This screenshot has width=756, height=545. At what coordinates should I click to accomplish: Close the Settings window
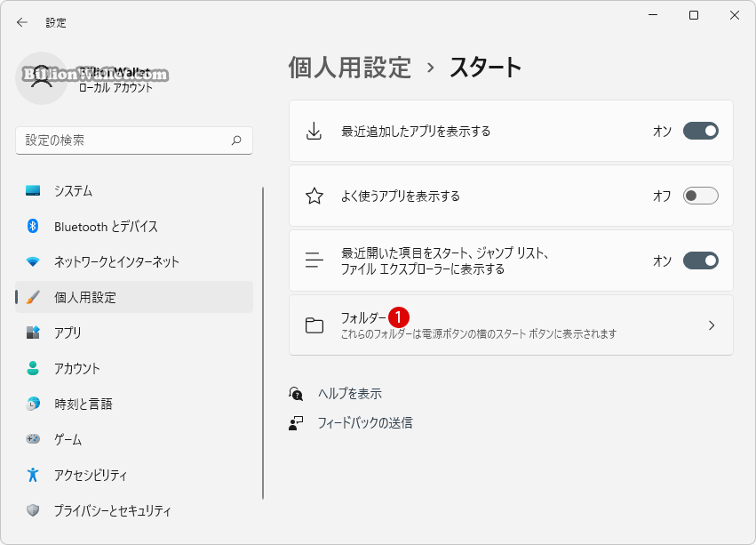pos(735,15)
